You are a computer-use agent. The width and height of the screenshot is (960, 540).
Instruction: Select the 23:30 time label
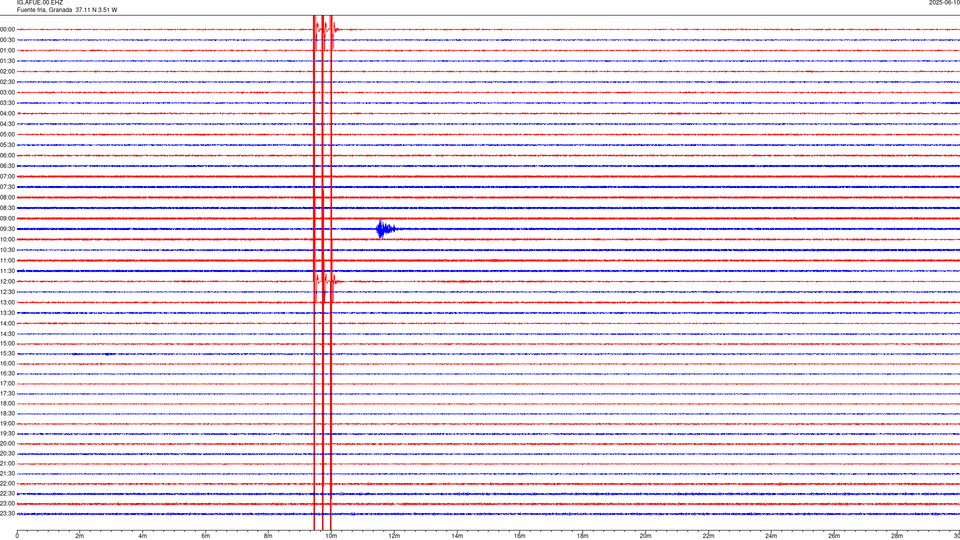(8, 514)
